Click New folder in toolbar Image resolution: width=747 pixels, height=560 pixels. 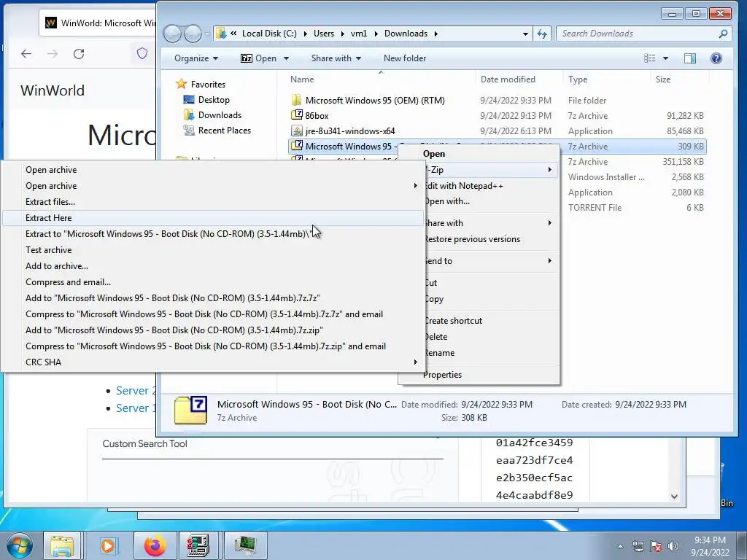coord(405,58)
